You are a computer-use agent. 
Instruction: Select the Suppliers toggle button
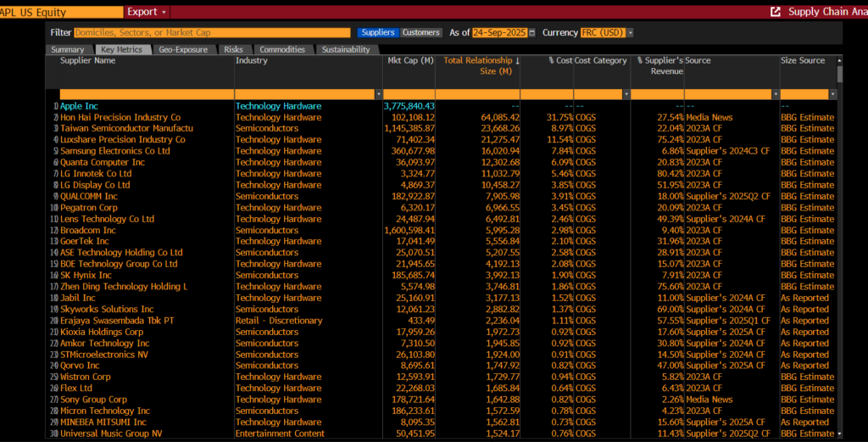tap(378, 33)
